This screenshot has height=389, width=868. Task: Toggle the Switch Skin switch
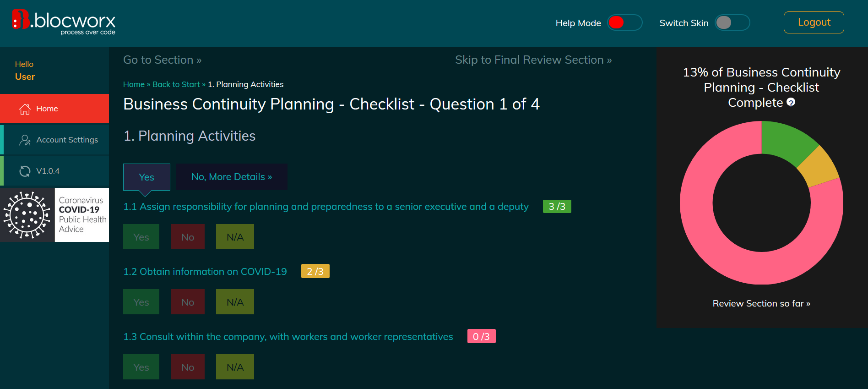[732, 22]
